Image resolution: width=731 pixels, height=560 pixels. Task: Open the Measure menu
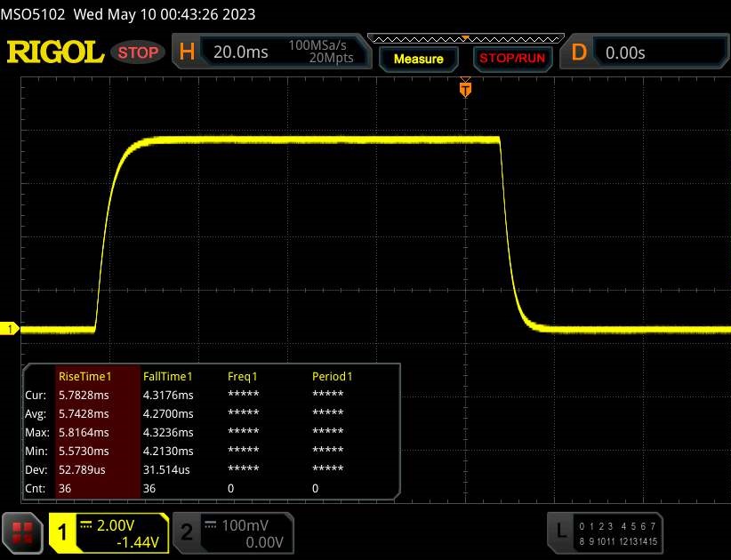(418, 59)
